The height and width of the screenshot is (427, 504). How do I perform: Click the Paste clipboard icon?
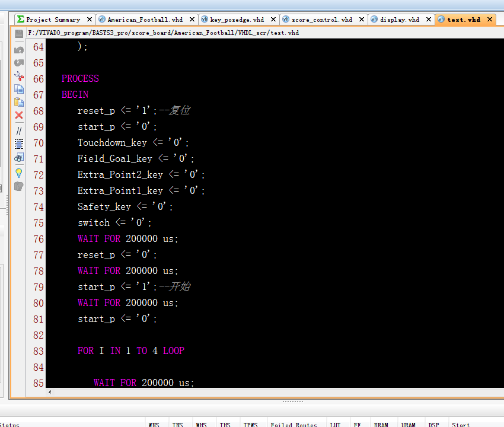(19, 102)
